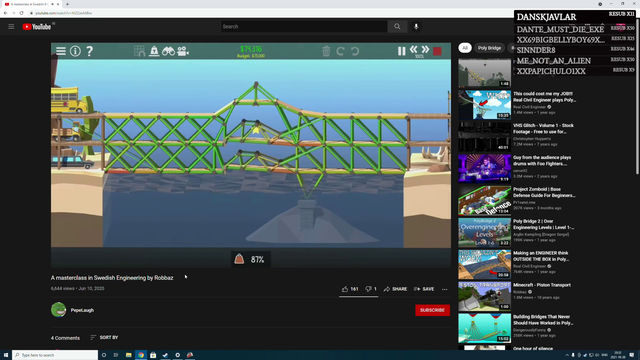Click the $74,316 cost readout
The height and width of the screenshot is (360, 640).
(251, 49)
